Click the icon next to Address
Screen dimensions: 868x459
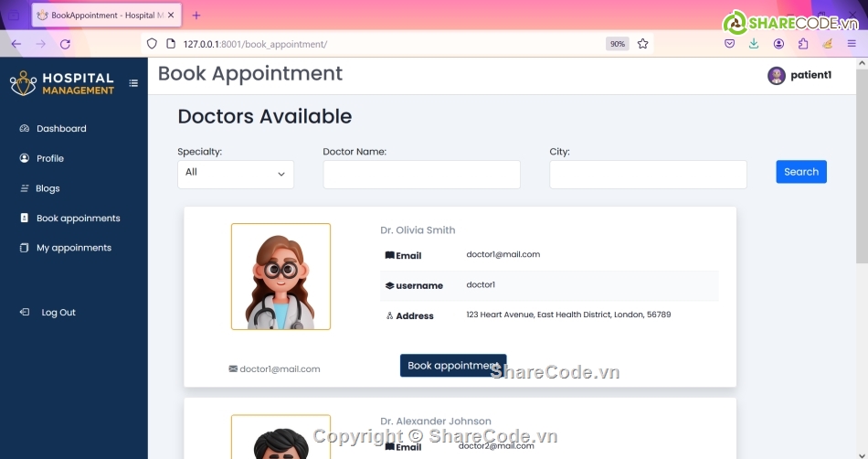[390, 315]
